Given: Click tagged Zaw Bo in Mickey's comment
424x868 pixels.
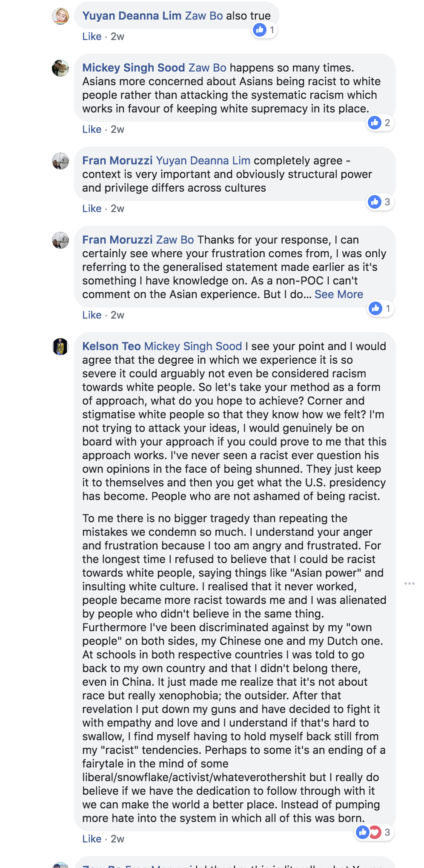Looking at the screenshot, I should tap(207, 68).
